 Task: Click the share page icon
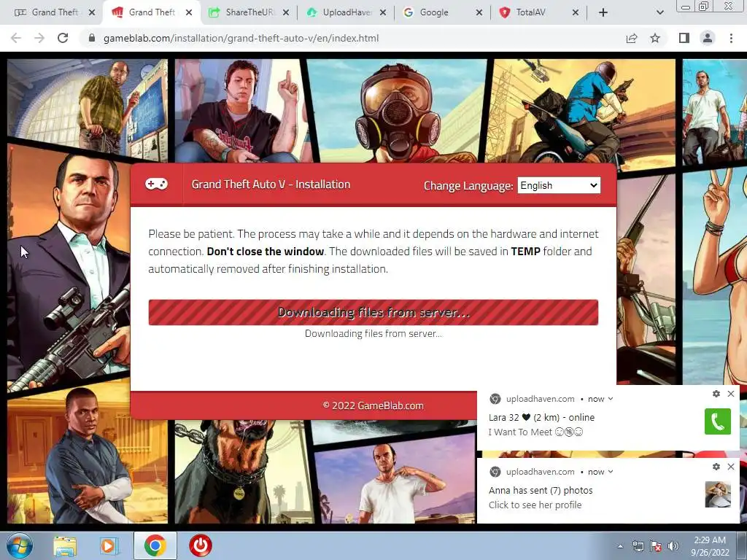[x=632, y=38]
